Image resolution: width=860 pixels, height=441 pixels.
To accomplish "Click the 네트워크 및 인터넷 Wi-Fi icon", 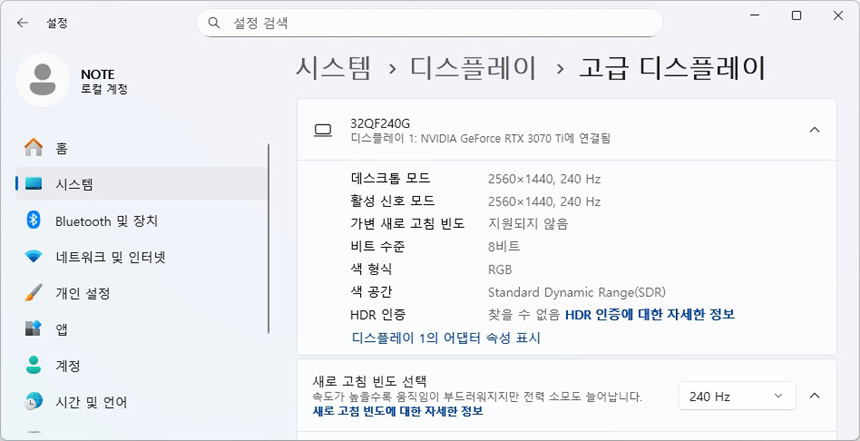I will coord(34,257).
